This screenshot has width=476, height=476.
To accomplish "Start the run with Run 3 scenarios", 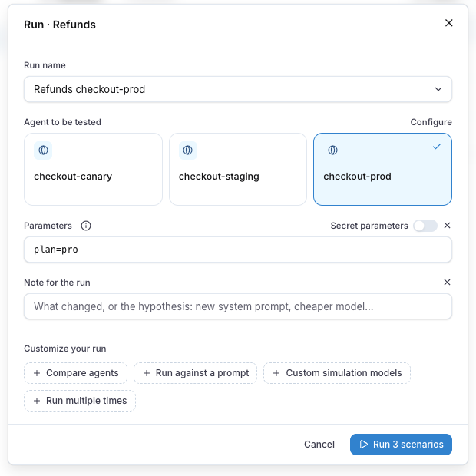I will click(401, 445).
